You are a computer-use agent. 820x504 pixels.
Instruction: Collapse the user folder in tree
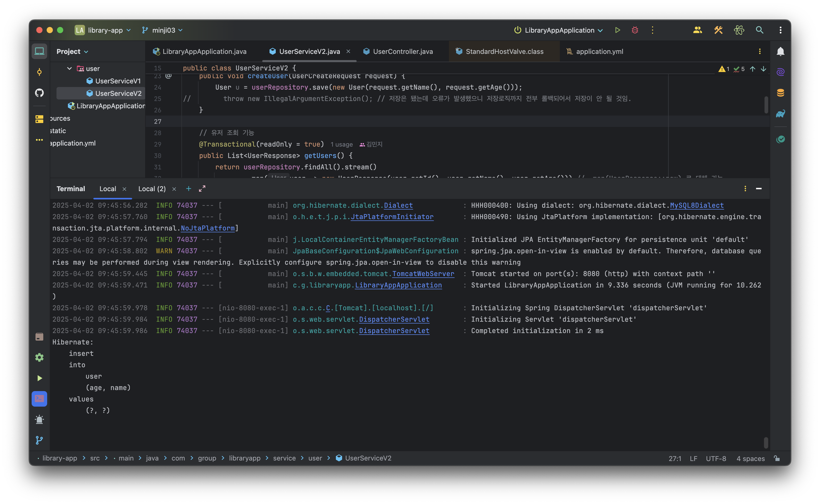click(x=69, y=68)
